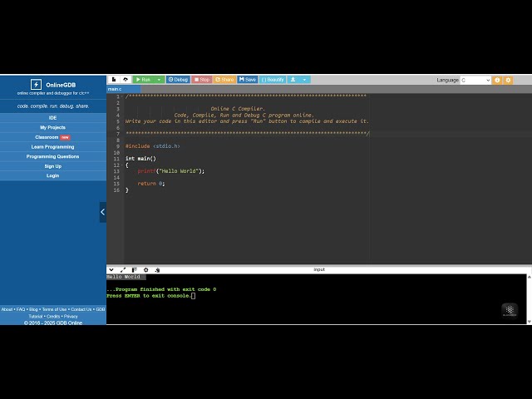Fold the comment block at line 1
Image resolution: width=532 pixels, height=399 pixels.
122,96
